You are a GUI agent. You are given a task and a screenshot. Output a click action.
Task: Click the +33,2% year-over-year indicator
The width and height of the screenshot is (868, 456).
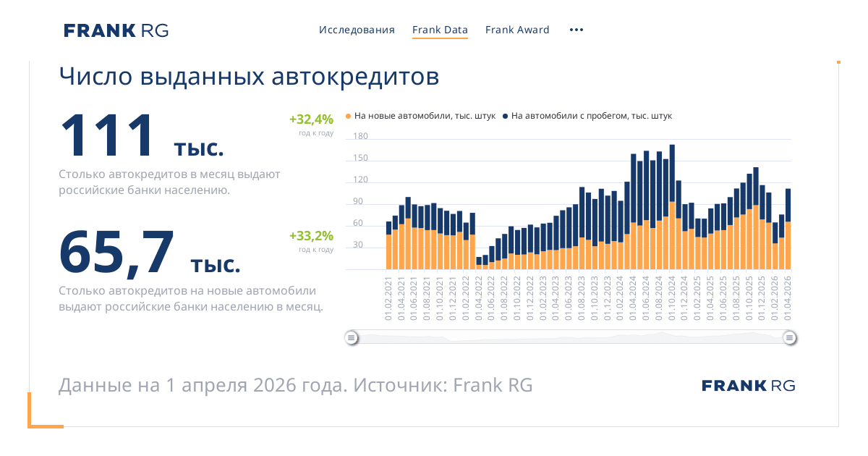[x=311, y=236]
